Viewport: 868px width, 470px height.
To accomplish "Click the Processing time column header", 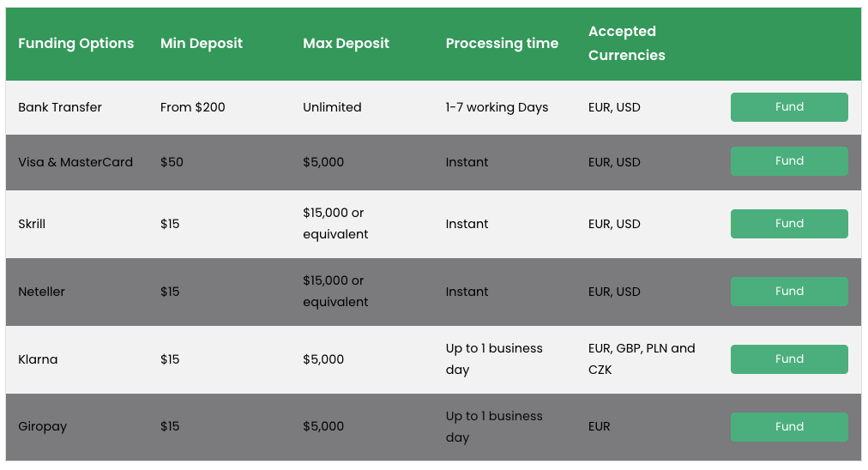I will [502, 44].
